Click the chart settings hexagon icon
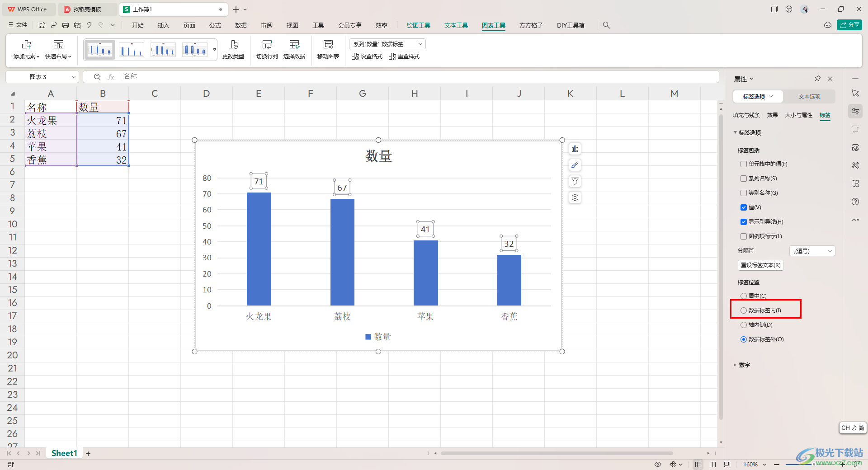 click(575, 197)
